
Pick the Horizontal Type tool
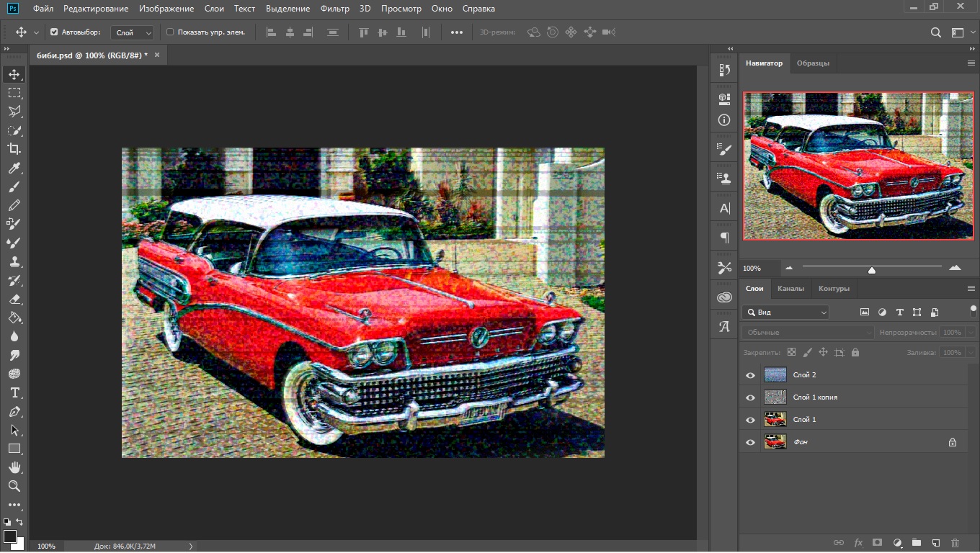point(14,392)
